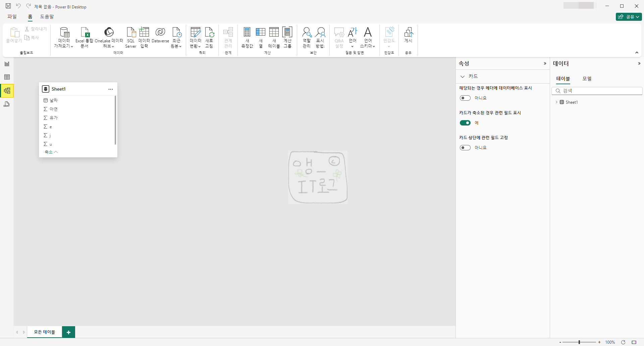Select the 홈 (Home) ribbon tab
The width and height of the screenshot is (644, 346).
30,16
